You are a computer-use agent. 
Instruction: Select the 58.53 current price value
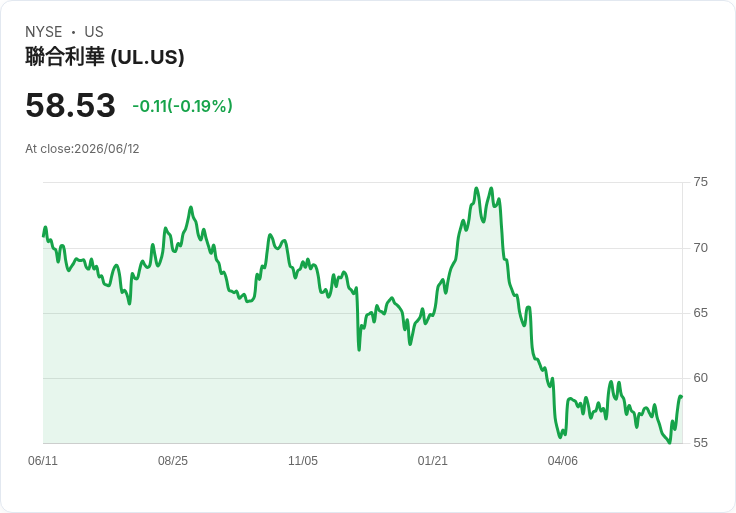click(70, 105)
